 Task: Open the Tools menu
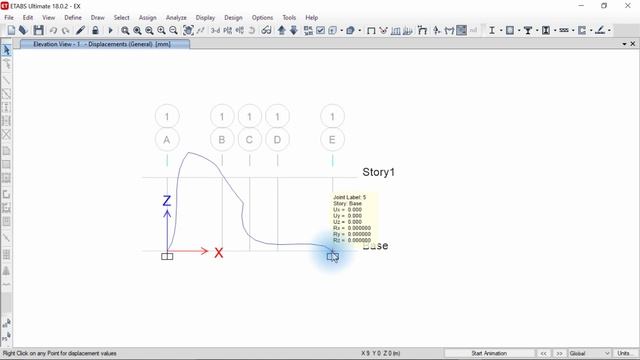(x=289, y=18)
